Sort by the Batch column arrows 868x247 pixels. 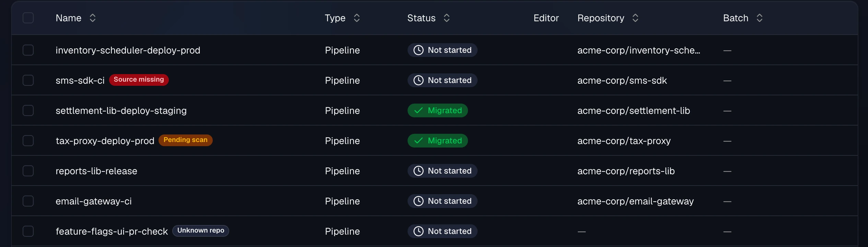[760, 18]
